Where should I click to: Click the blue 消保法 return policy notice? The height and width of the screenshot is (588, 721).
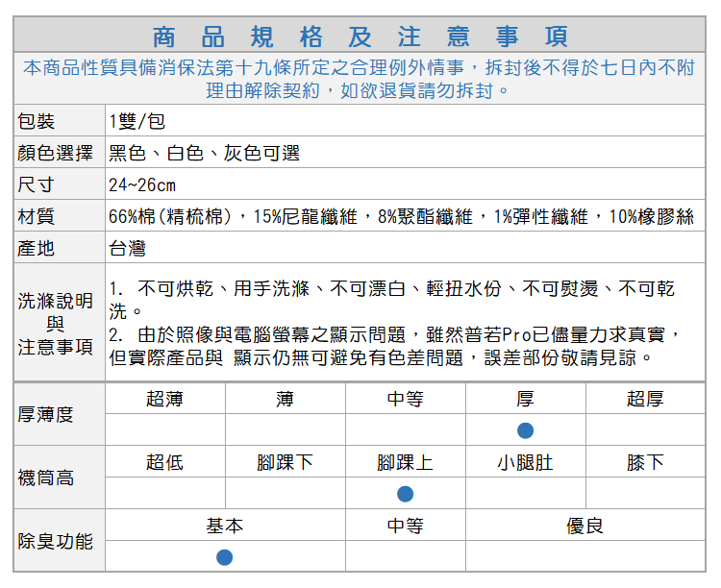360,79
